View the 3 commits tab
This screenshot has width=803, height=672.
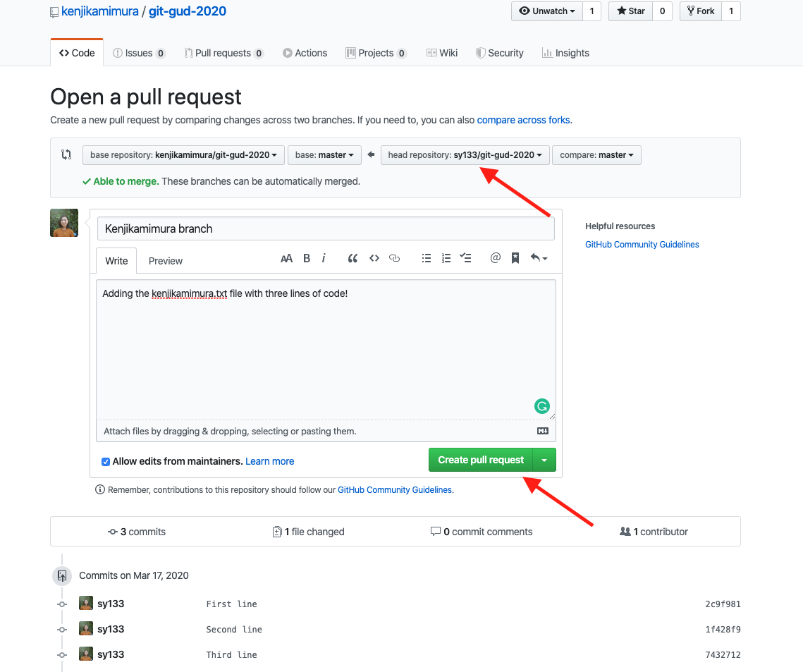point(137,532)
